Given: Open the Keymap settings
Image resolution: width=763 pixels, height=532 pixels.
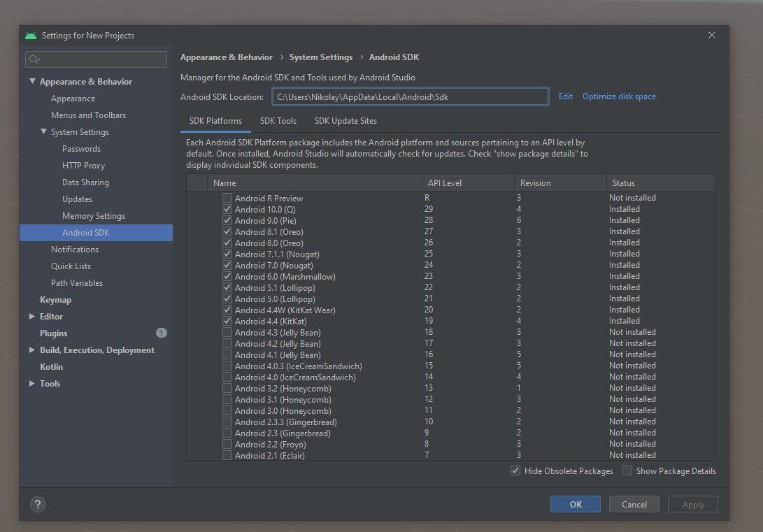Looking at the screenshot, I should coord(55,299).
